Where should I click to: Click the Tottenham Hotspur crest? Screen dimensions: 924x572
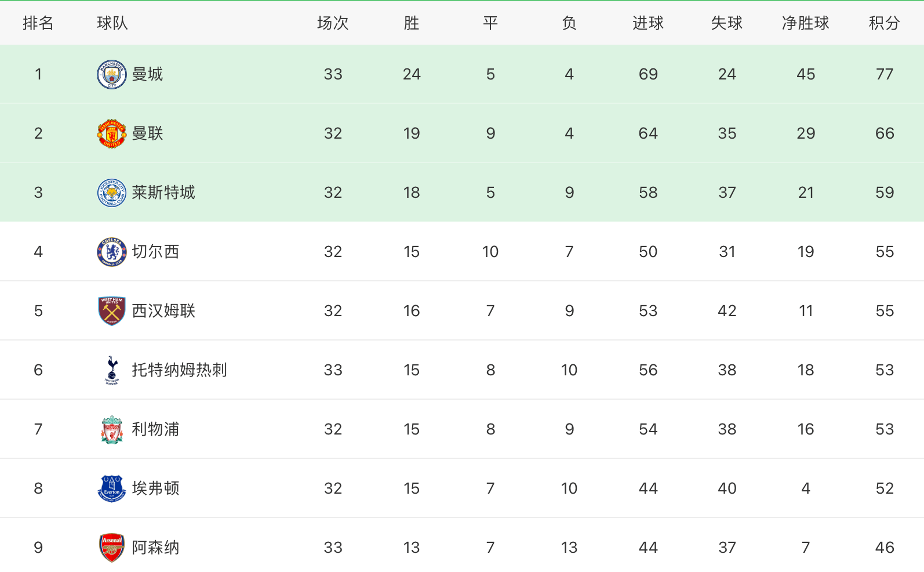112,370
